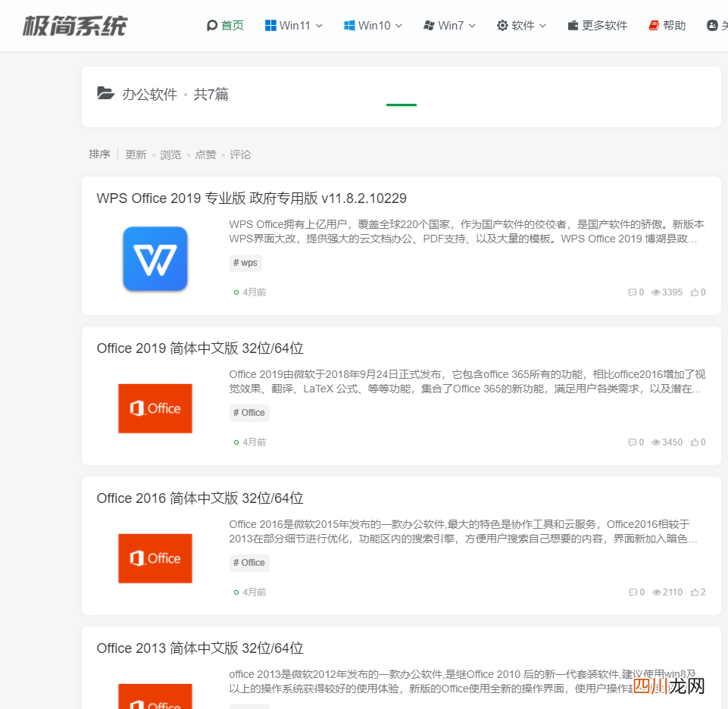Click the 共7篇 article count text
The image size is (728, 709).
pyautogui.click(x=211, y=94)
